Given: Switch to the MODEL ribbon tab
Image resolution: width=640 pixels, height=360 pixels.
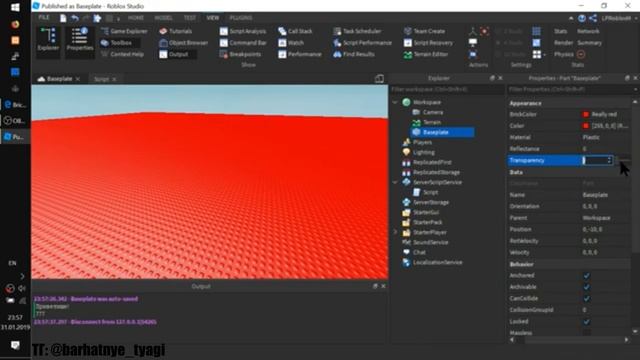Looking at the screenshot, I should pos(163,18).
